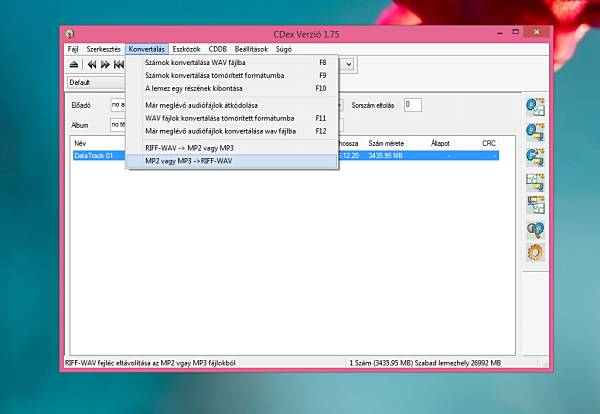Click the Állapot column header

tap(440, 143)
